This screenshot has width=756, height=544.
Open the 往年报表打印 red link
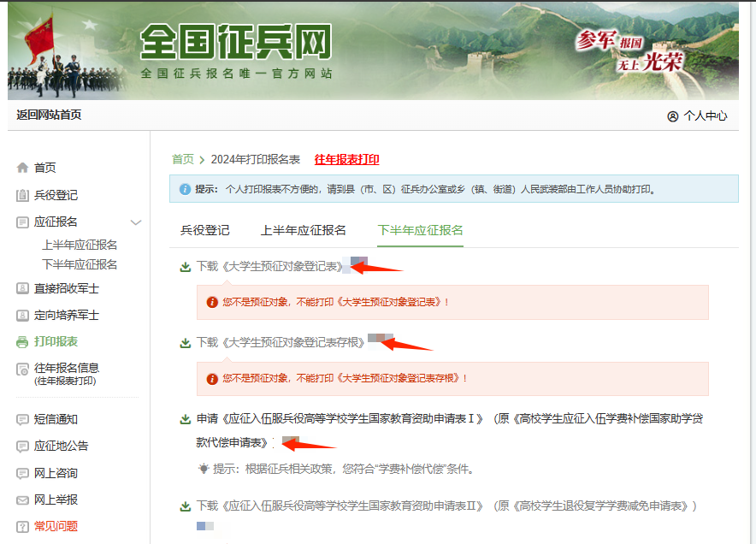[x=346, y=160]
